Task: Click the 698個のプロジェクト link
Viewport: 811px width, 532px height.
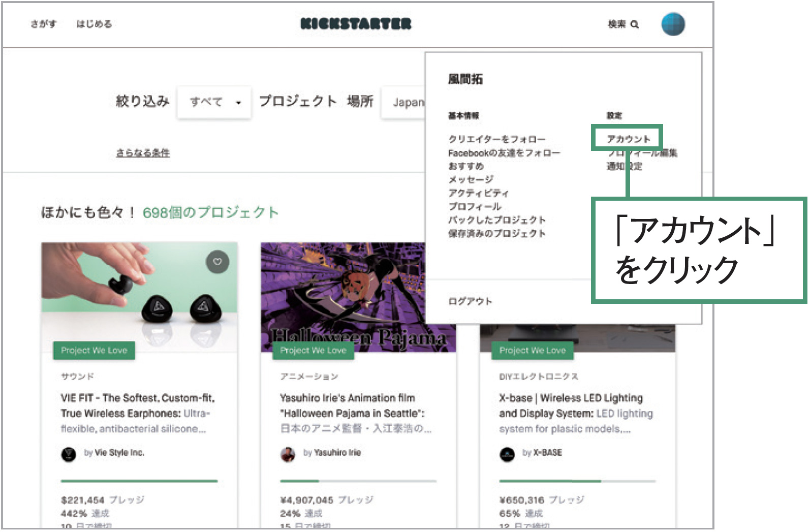Action: [210, 212]
